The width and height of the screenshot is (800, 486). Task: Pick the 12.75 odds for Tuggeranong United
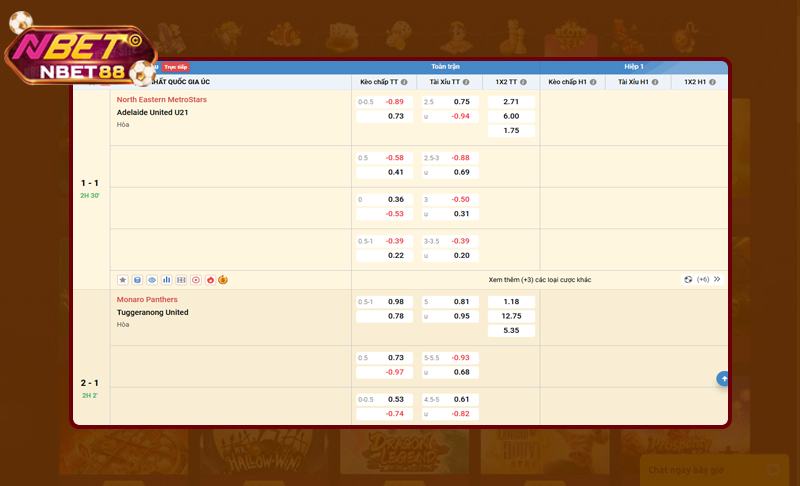tap(511, 316)
